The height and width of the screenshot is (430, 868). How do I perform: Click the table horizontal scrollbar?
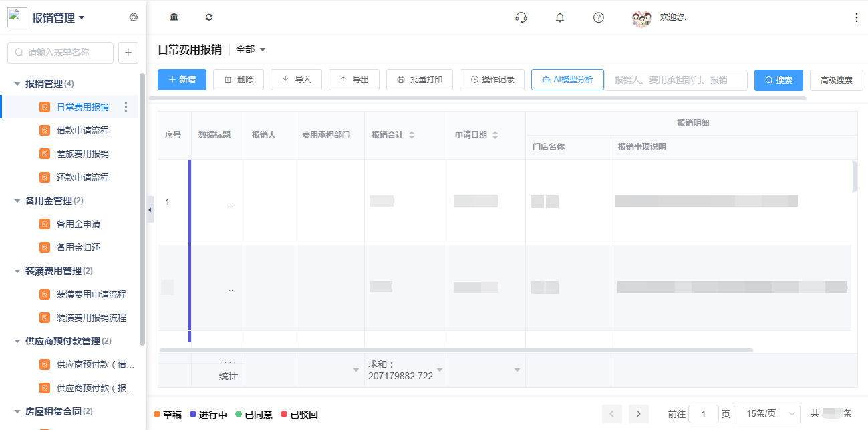pyautogui.click(x=456, y=350)
